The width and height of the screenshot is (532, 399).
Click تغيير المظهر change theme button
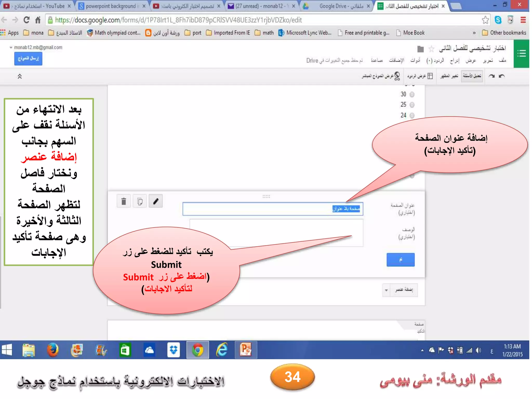point(449,76)
